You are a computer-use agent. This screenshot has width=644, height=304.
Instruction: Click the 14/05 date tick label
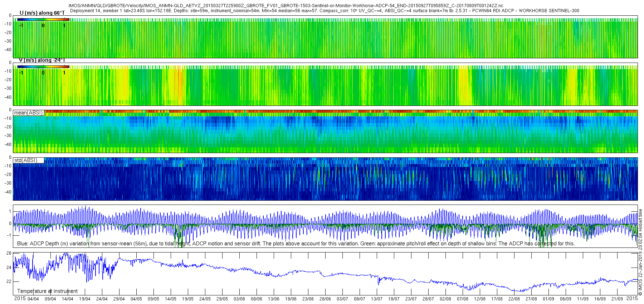tap(171, 299)
